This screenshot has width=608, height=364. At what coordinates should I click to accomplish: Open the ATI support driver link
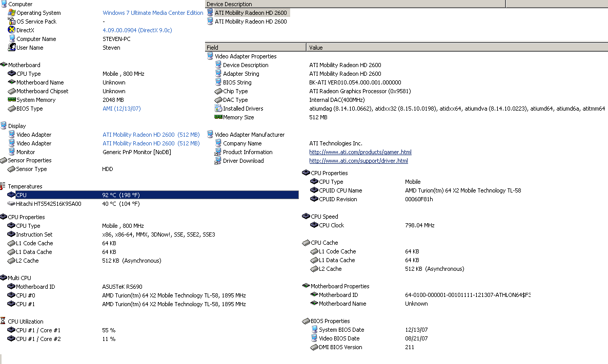[x=358, y=161]
